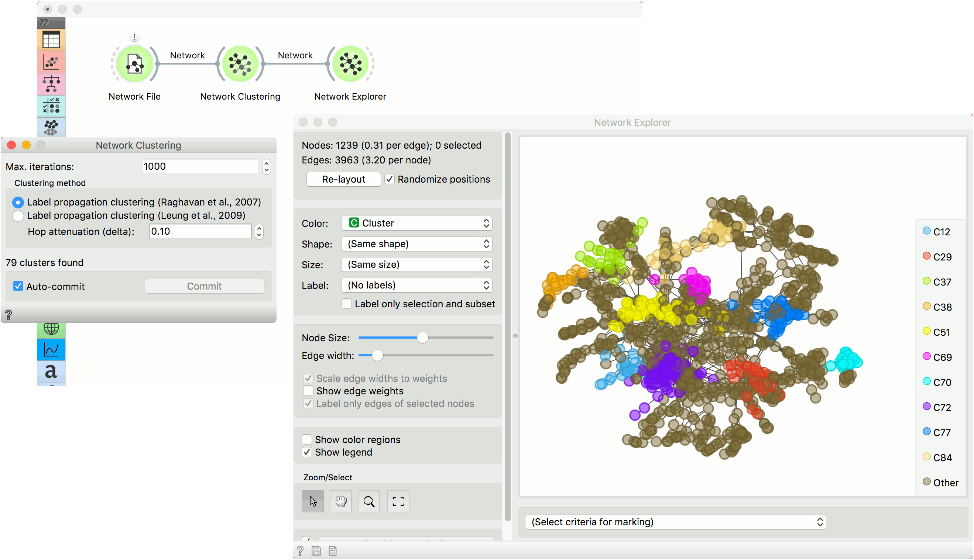Click the Commit button

(x=204, y=286)
